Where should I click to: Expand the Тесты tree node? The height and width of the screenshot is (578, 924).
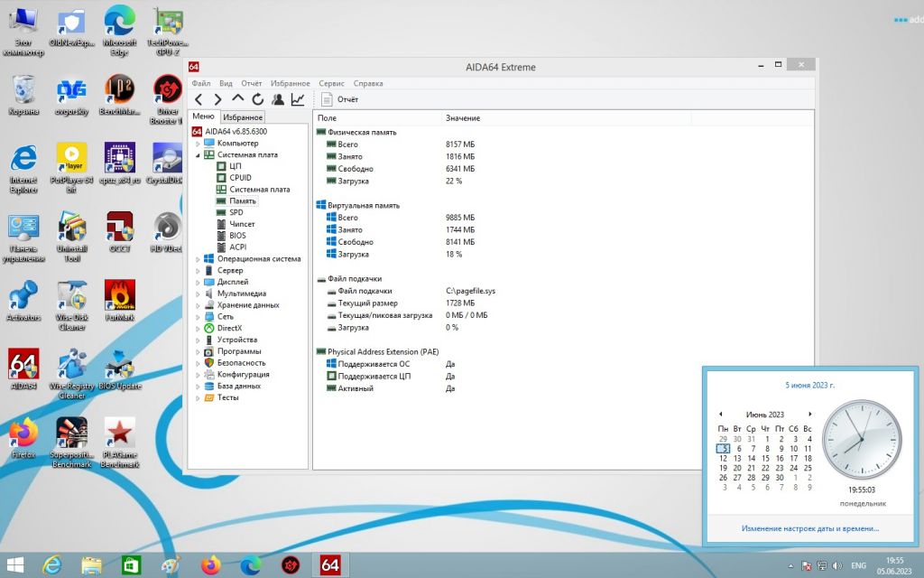pos(198,398)
